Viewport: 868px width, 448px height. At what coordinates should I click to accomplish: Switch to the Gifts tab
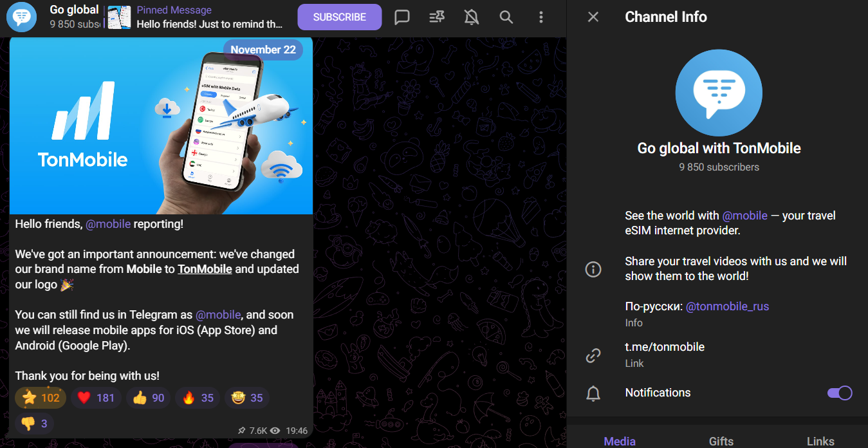tap(721, 441)
